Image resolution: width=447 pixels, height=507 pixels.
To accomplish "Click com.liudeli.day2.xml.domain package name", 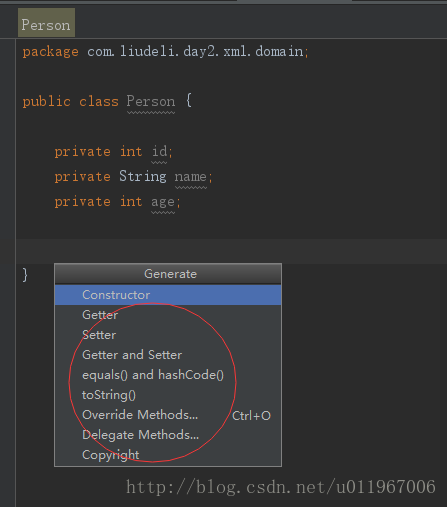I will click(x=195, y=51).
